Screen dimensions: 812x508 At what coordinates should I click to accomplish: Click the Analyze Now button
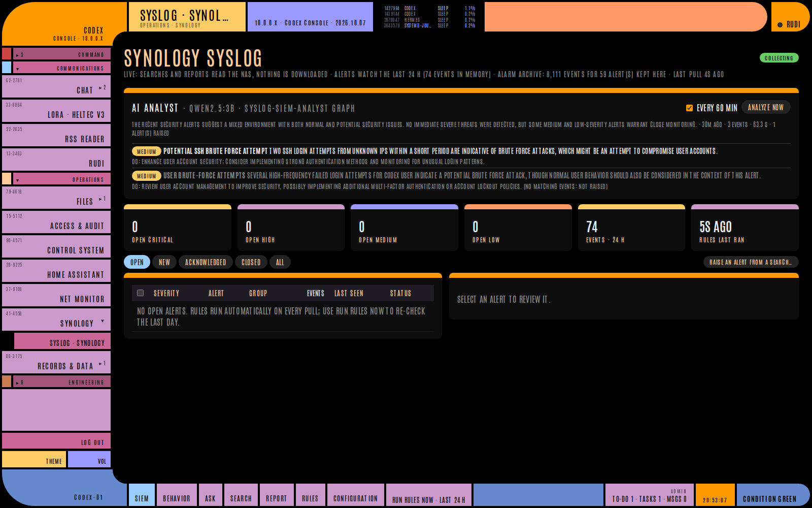pos(766,107)
